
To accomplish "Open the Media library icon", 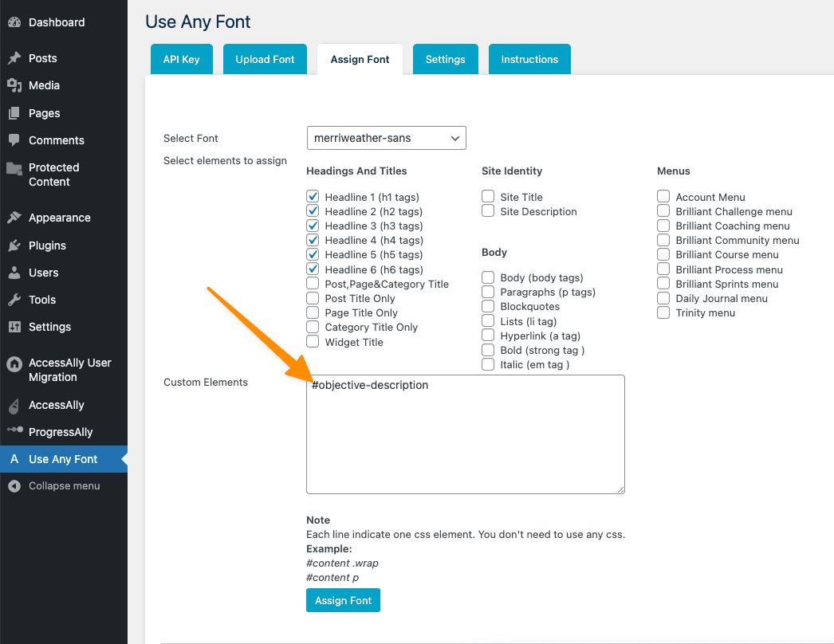I will (x=14, y=85).
